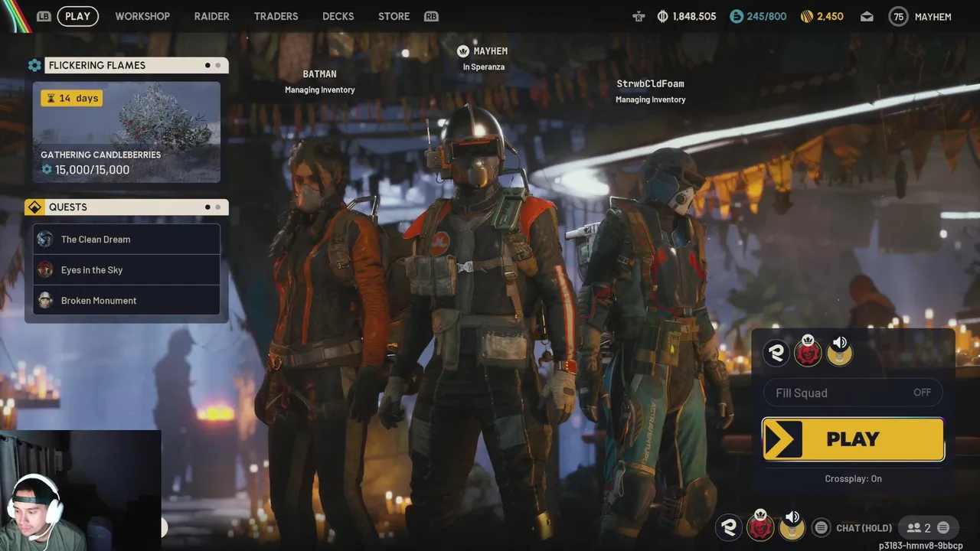Viewport: 980px width, 551px height.
Task: Click the LB bumper icon
Action: click(x=44, y=16)
